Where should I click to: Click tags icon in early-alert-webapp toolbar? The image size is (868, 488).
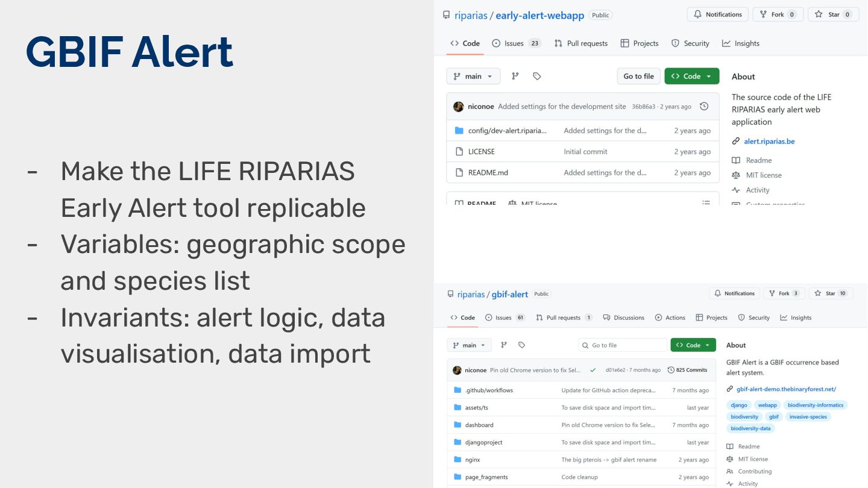(x=537, y=76)
